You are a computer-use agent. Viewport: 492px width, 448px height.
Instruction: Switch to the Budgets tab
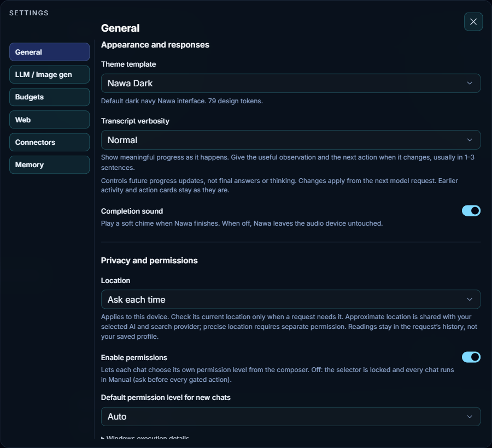tap(50, 97)
